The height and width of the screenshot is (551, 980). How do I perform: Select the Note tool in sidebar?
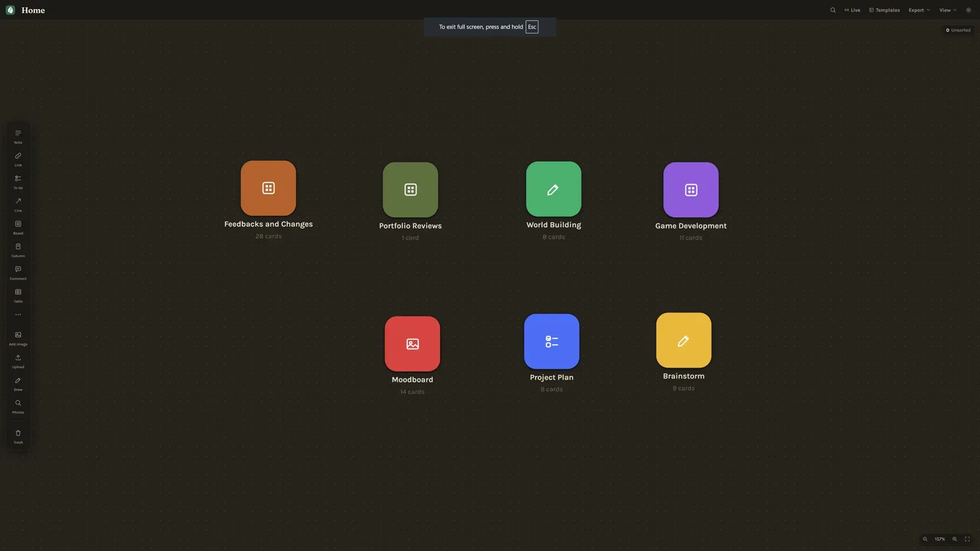[x=18, y=137]
